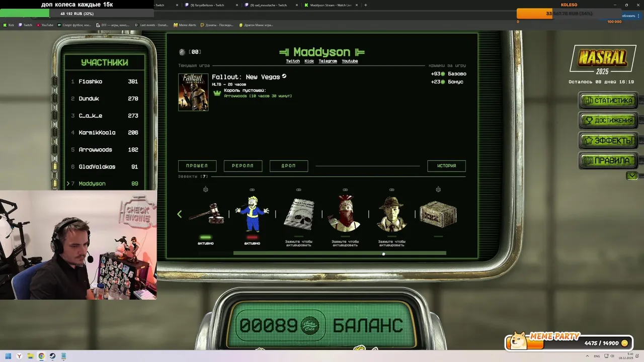Click the volume icon in system tray
Viewport: 644px width, 362px height.
tap(612, 356)
